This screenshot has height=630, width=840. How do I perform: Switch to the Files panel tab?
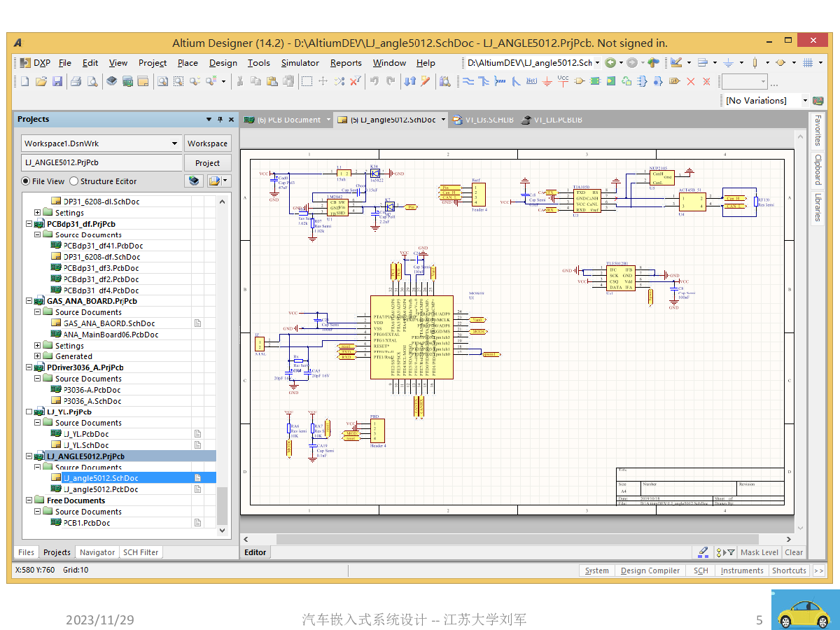coord(26,552)
